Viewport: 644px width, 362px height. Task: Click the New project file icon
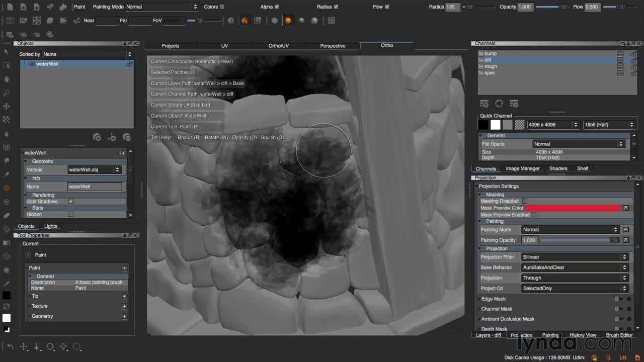tap(10, 7)
